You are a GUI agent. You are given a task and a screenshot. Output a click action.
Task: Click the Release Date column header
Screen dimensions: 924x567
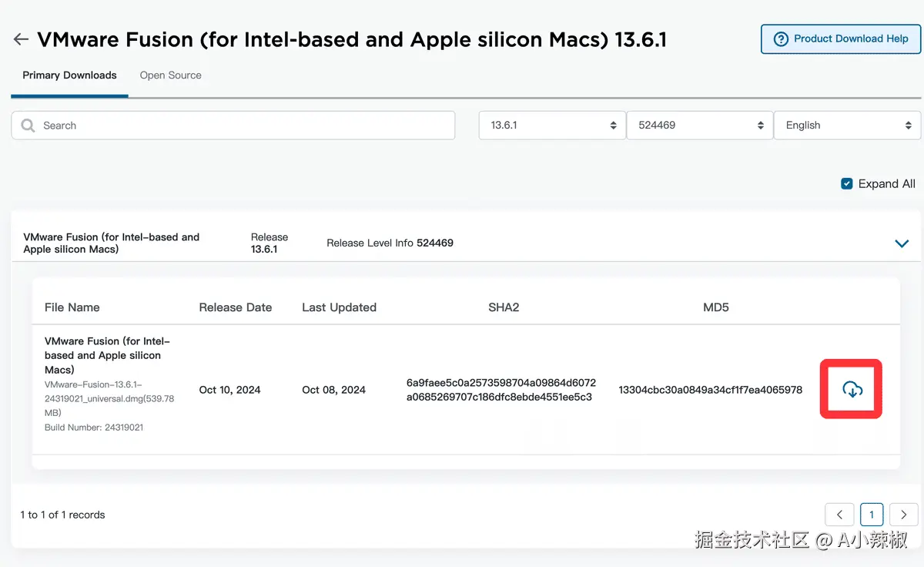tap(235, 307)
